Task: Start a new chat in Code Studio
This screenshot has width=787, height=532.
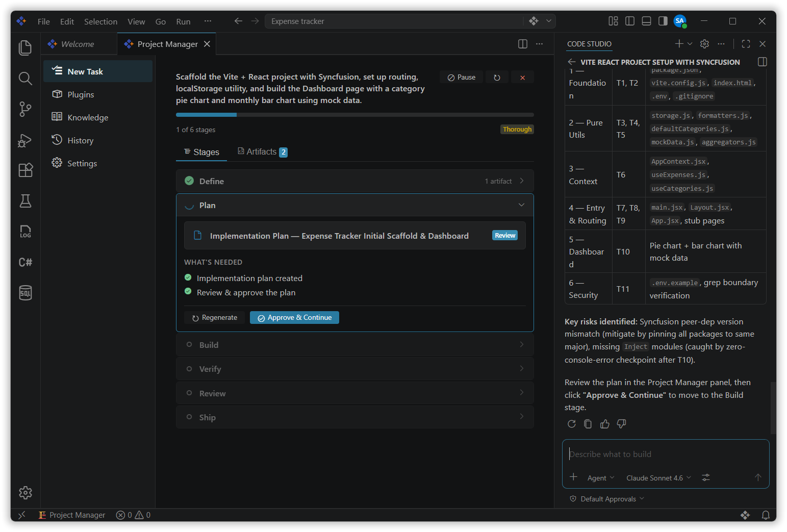Action: click(679, 44)
